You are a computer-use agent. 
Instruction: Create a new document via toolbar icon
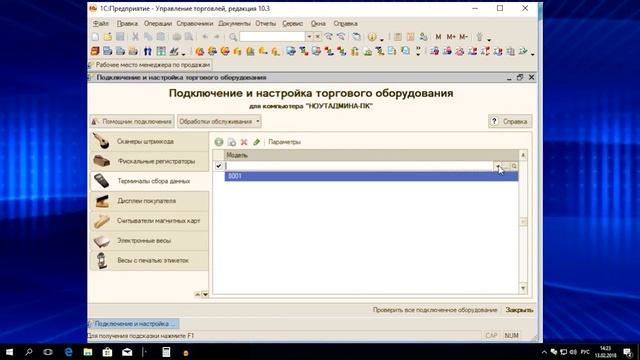(x=95, y=37)
